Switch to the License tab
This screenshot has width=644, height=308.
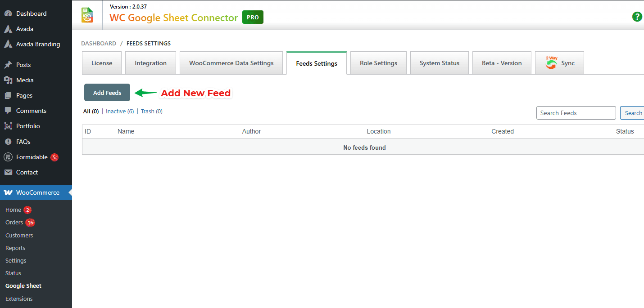point(101,63)
